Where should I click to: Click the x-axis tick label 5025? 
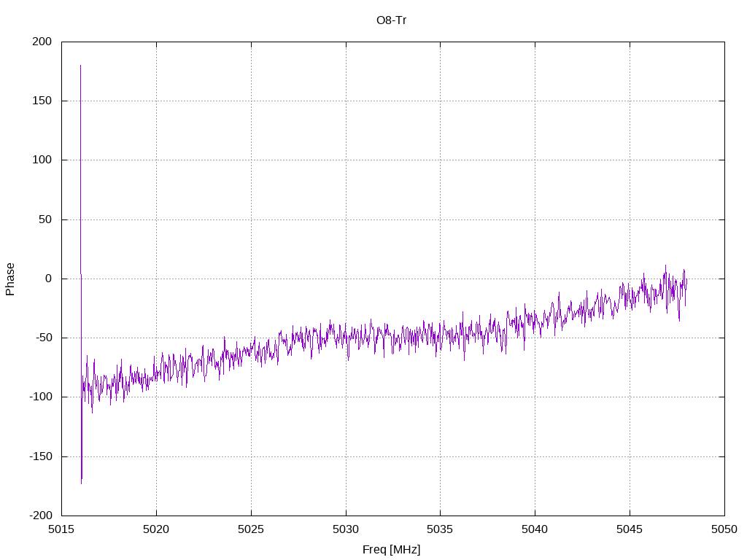pos(251,529)
